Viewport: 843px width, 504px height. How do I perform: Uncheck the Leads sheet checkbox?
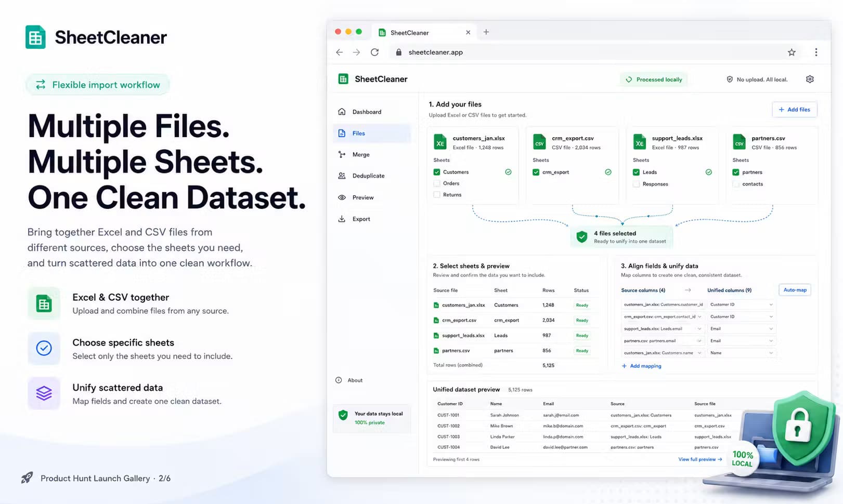coord(636,172)
